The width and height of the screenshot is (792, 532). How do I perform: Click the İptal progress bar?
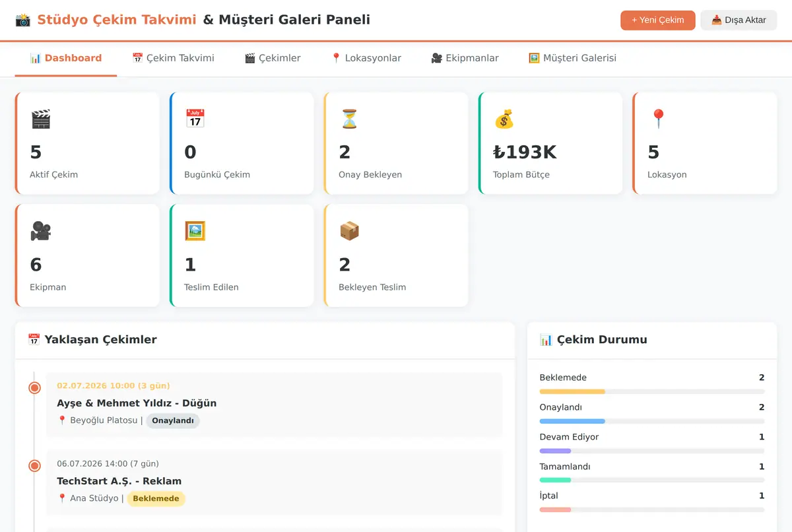[x=652, y=510]
